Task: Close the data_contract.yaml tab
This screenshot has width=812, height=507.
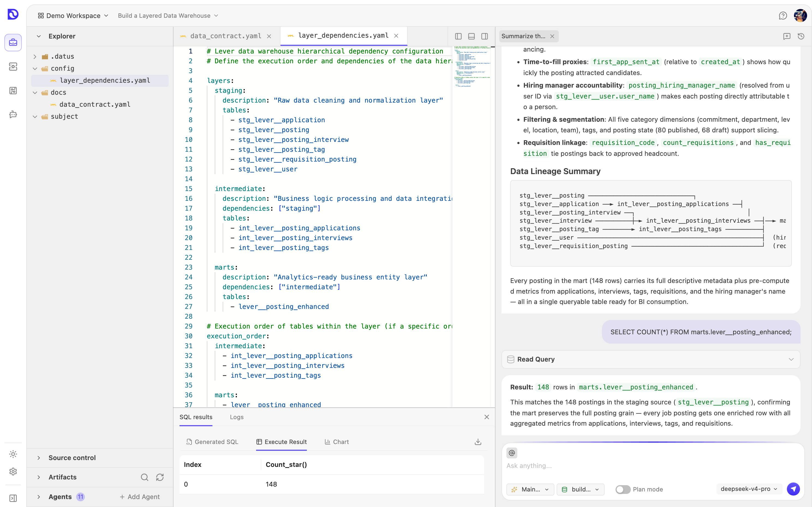Action: [x=269, y=36]
